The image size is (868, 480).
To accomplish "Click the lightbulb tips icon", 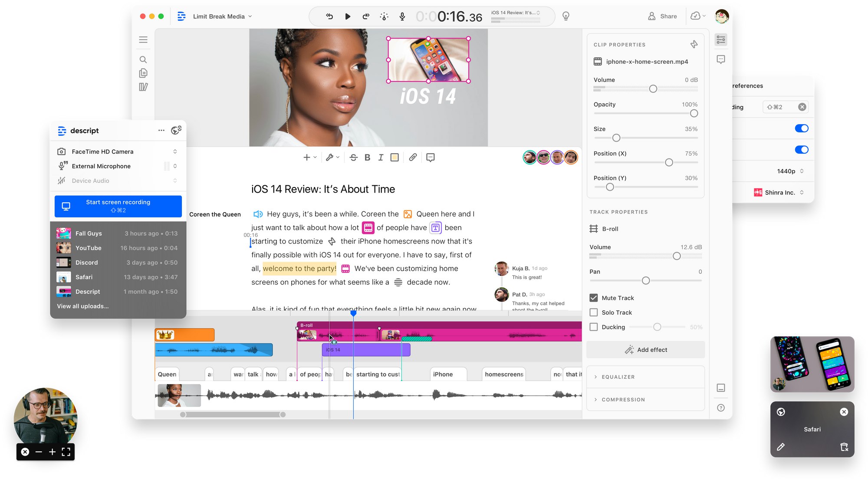I will click(x=566, y=16).
